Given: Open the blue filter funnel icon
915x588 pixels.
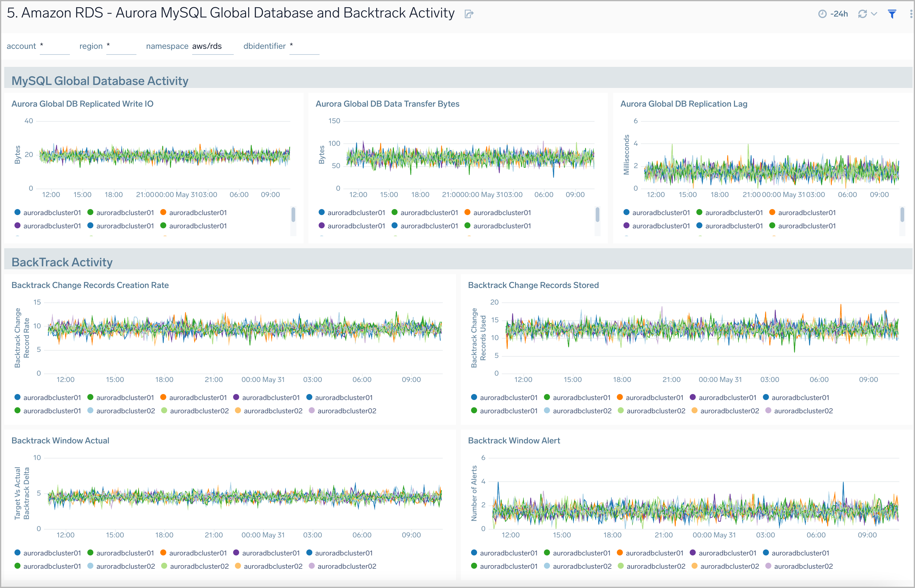Looking at the screenshot, I should click(892, 14).
